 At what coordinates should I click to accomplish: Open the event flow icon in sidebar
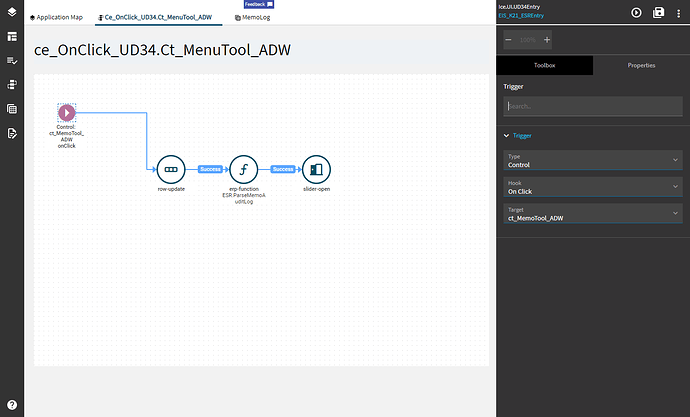[12, 84]
